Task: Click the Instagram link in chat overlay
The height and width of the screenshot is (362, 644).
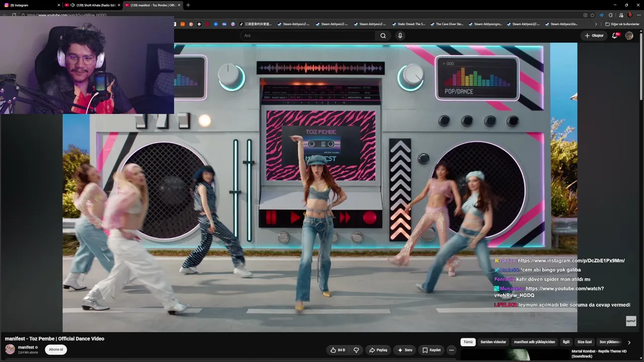Action: pos(571,261)
